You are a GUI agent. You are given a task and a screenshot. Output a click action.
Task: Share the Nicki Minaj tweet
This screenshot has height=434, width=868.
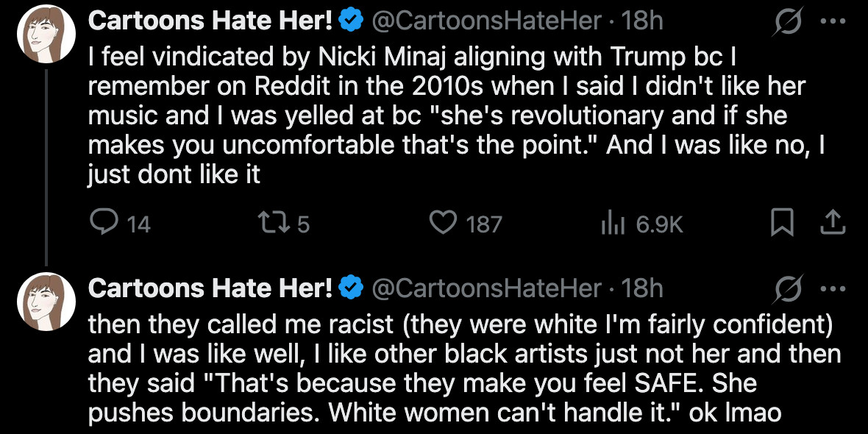[833, 224]
